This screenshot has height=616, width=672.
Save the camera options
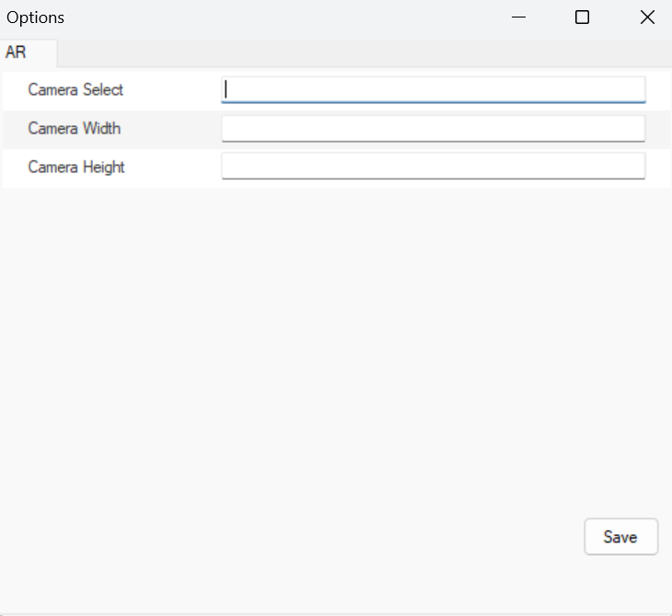[x=621, y=537]
